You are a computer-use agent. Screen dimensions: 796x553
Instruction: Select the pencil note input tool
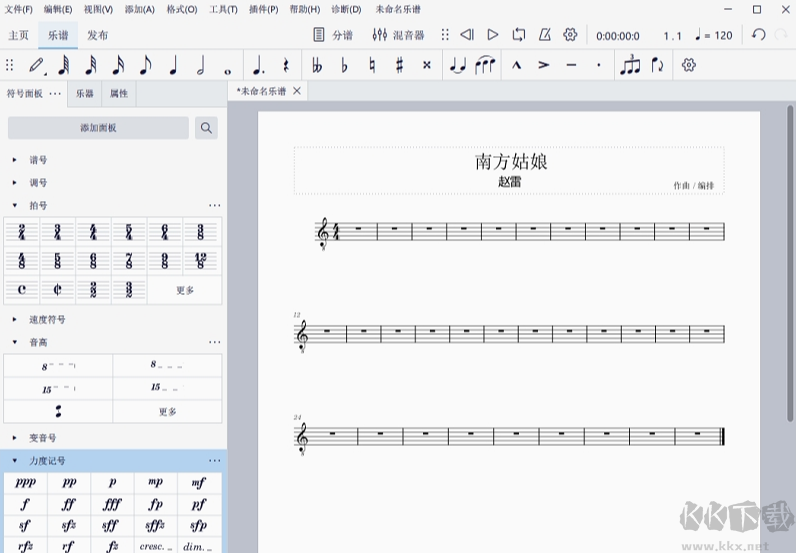coord(37,65)
